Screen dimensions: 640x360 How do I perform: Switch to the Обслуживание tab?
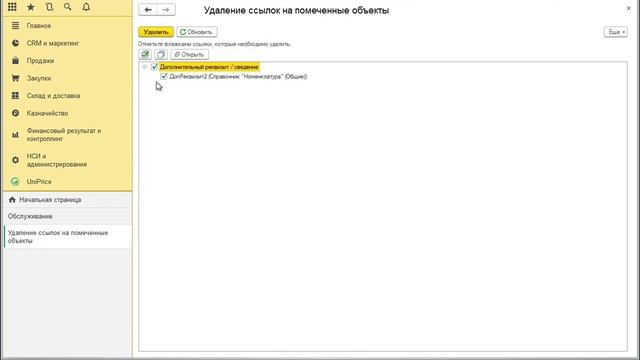67,216
